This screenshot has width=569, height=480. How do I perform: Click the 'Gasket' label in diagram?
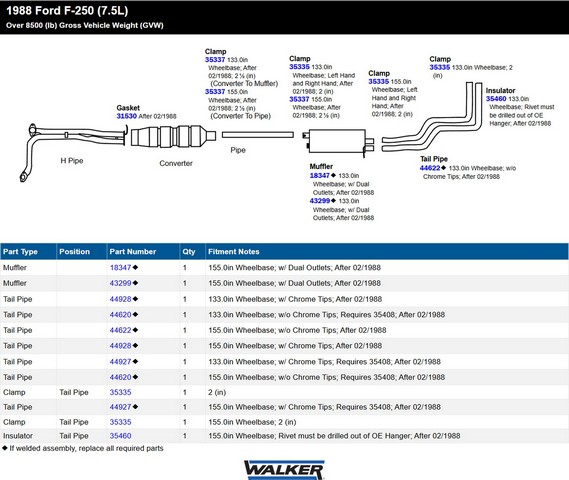(x=128, y=108)
